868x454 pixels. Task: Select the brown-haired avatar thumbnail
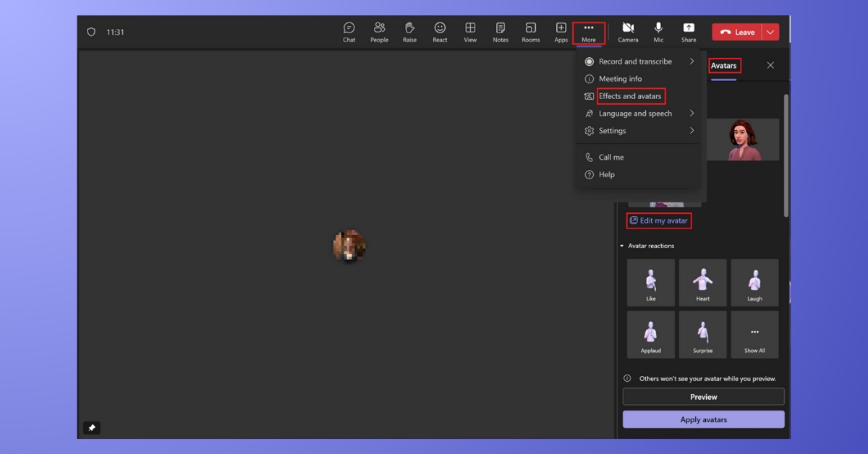(x=743, y=140)
